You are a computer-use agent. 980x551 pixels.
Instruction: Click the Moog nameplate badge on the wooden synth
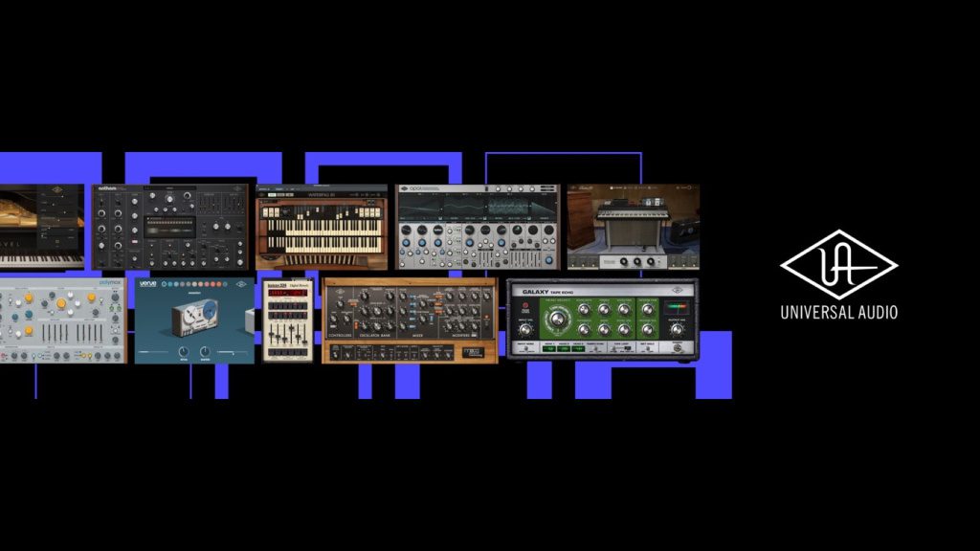point(474,353)
